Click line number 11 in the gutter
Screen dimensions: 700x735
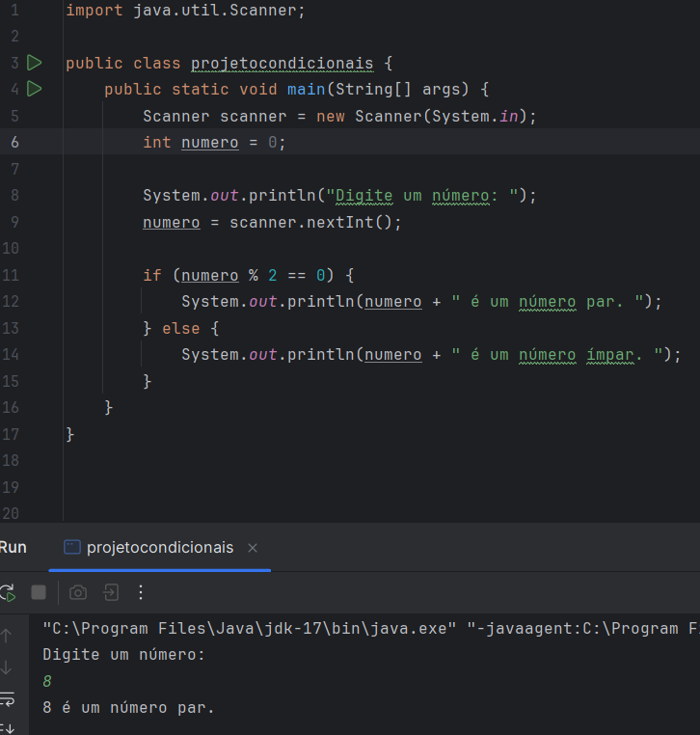(x=11, y=275)
